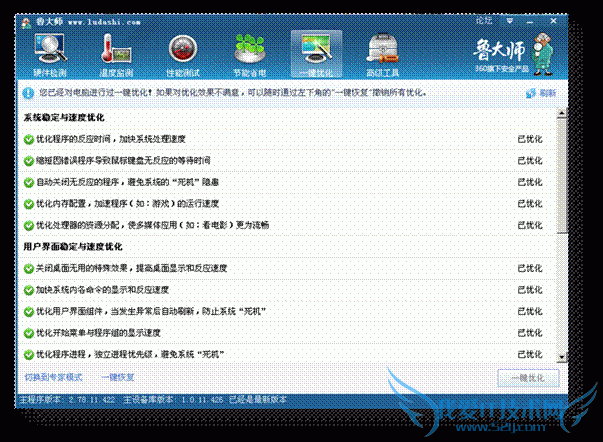This screenshot has height=442, width=603.
Task: Click the Ludashi title bar app icon
Action: pyautogui.click(x=27, y=23)
